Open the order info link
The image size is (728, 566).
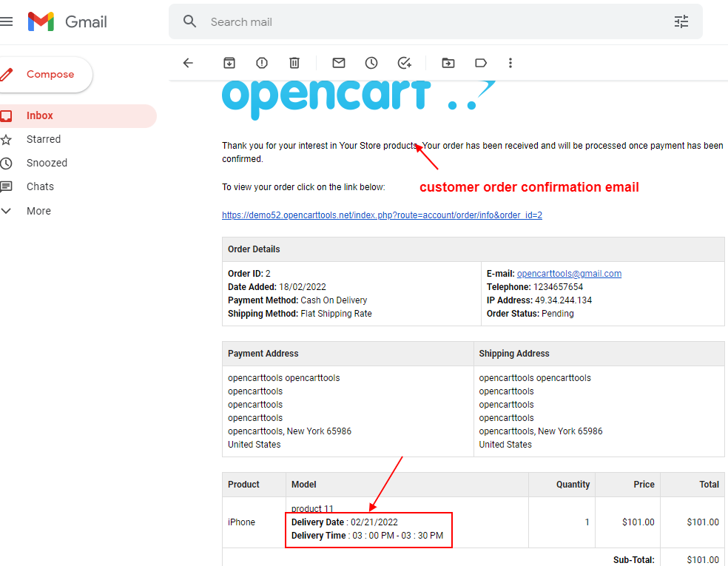coord(382,215)
